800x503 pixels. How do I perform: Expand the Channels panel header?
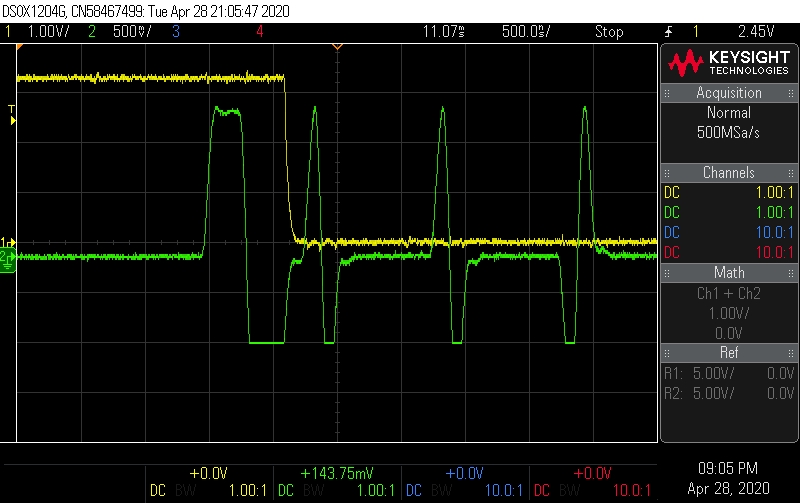tap(729, 173)
